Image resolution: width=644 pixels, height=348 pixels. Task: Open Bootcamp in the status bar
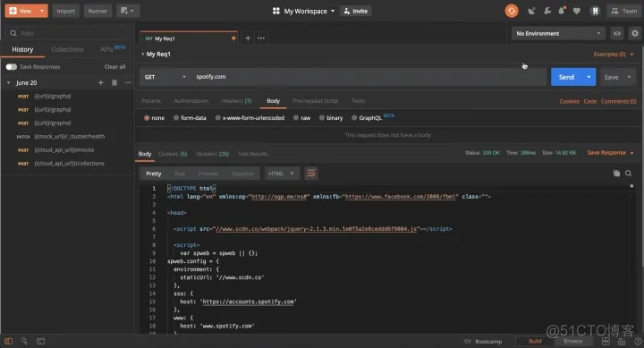(483, 342)
